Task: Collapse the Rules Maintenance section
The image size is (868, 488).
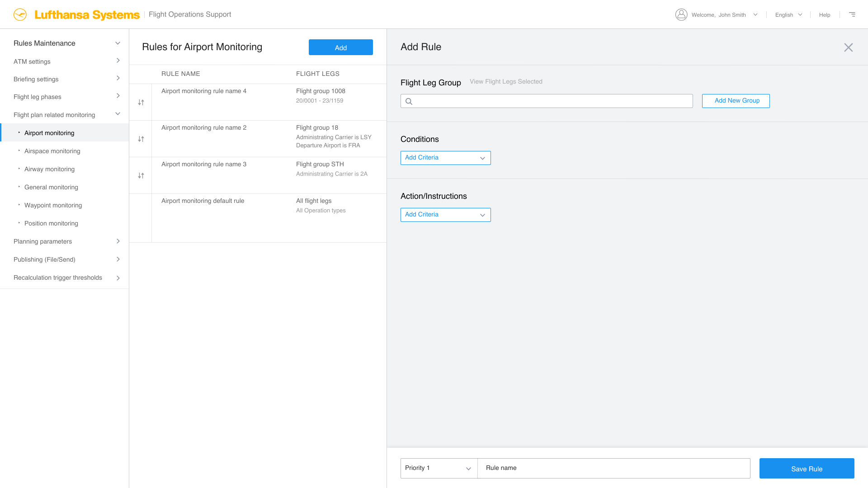Action: tap(118, 43)
